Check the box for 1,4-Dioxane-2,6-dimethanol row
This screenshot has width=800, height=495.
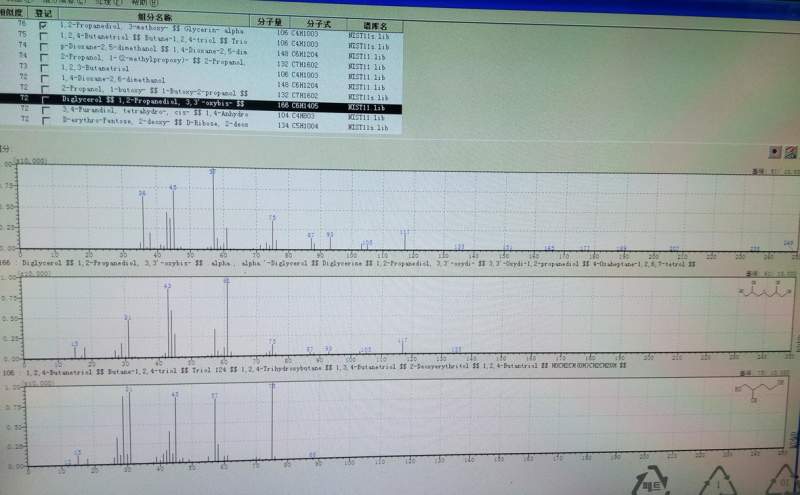[45, 79]
